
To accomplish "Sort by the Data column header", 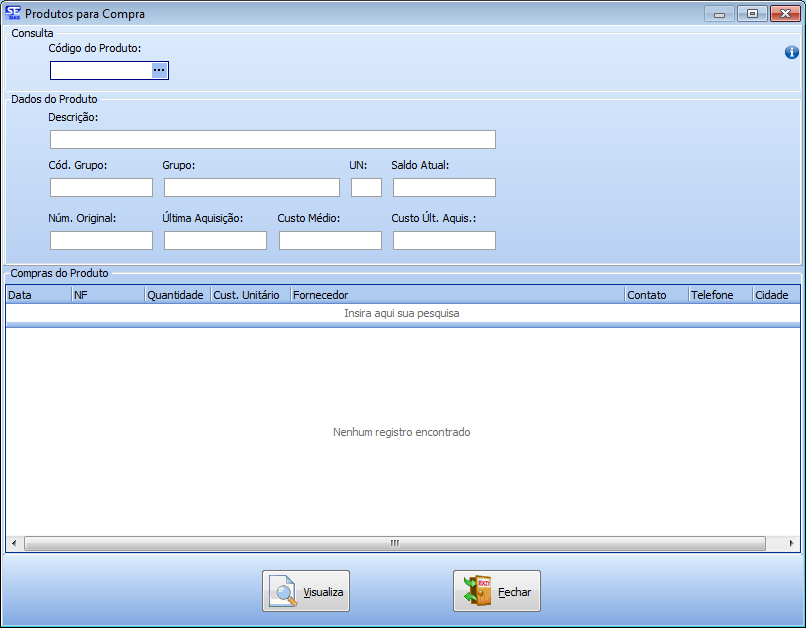I will coord(38,295).
